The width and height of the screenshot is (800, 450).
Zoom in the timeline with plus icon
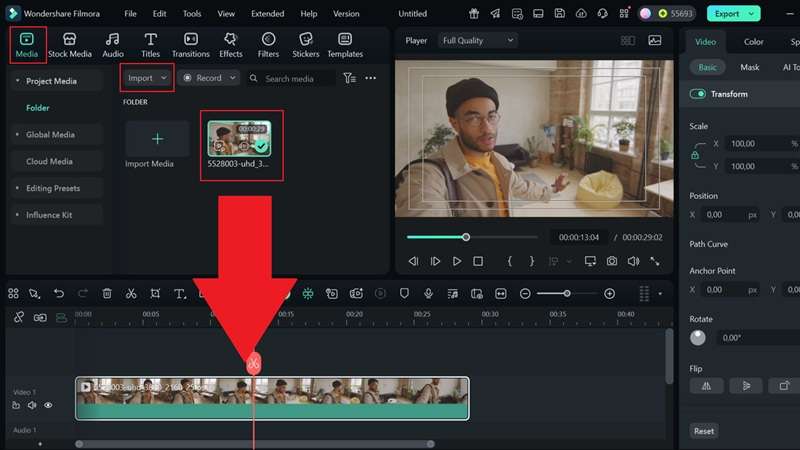click(x=609, y=293)
